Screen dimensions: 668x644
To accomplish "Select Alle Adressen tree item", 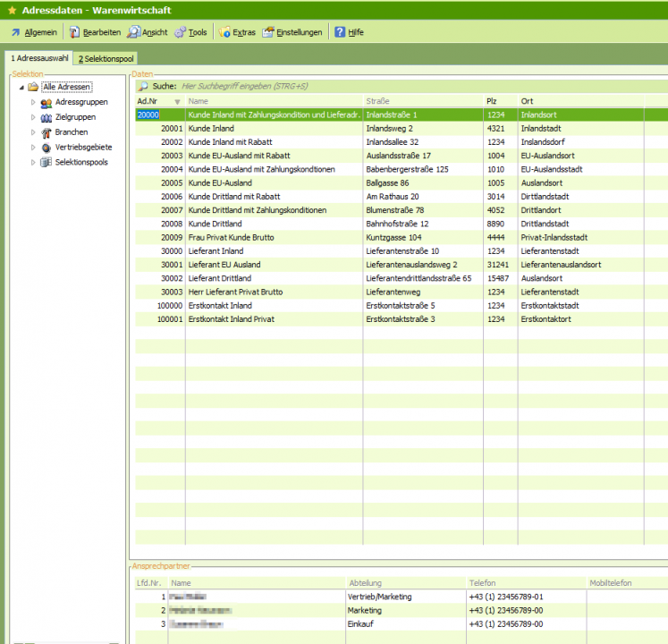I will [x=66, y=87].
